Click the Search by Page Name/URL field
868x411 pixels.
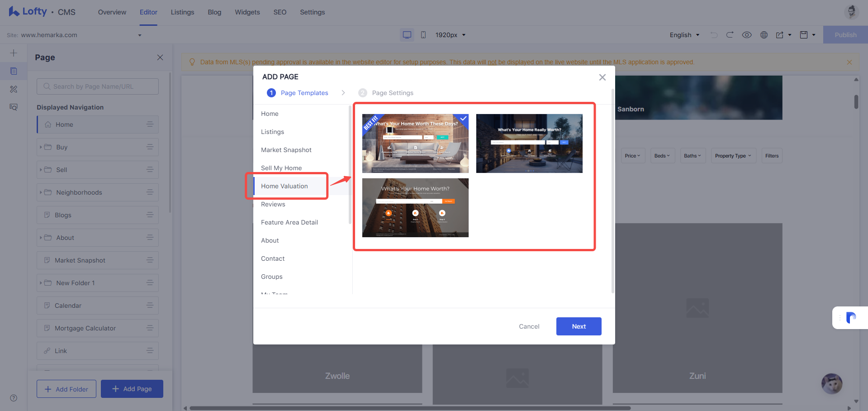point(98,86)
